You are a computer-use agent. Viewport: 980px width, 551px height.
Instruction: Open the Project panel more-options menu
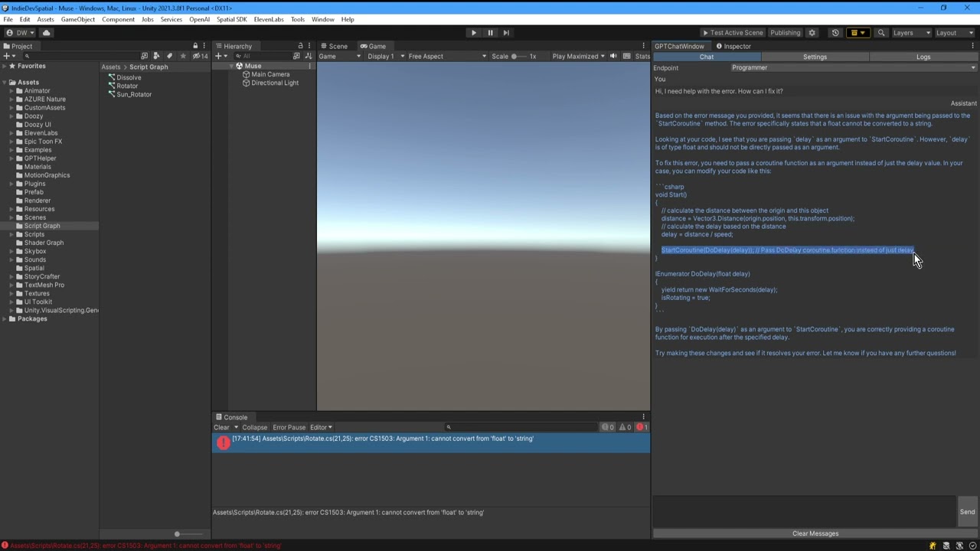204,46
